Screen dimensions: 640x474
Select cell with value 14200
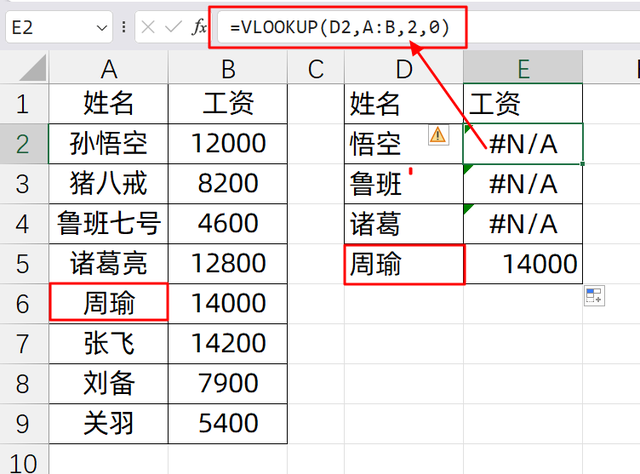click(228, 344)
